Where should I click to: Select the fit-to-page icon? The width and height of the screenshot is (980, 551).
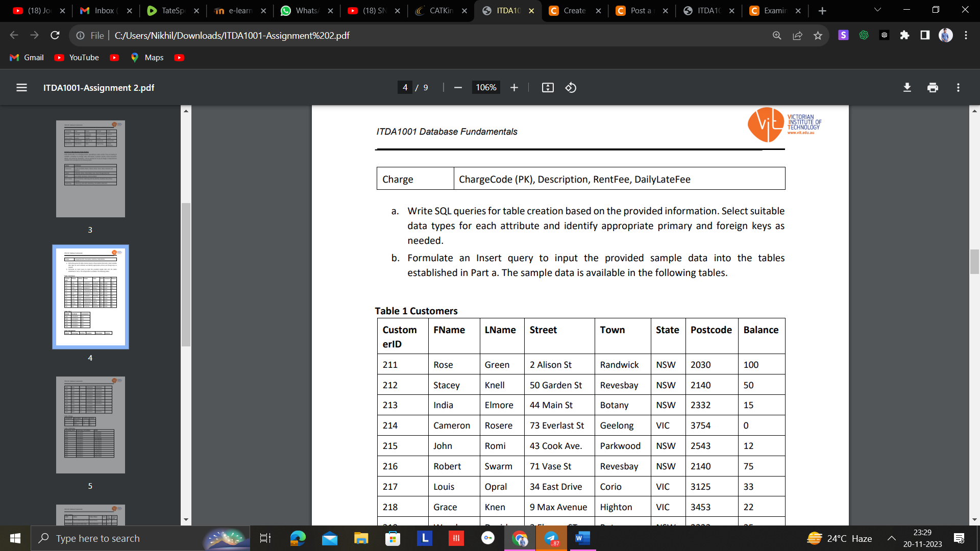pyautogui.click(x=548, y=87)
